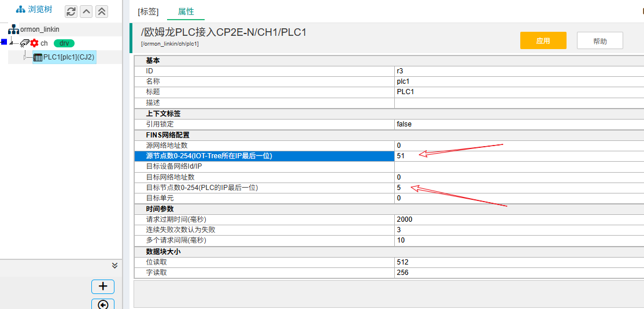Select the 字读取 property label
Viewport: 644px width, 309px height.
157,273
